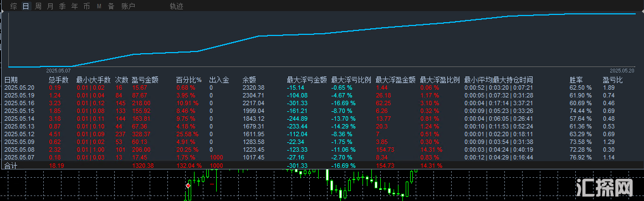Click the 次数 column header
Image resolution: width=644 pixels, height=201 pixels.
[x=122, y=80]
